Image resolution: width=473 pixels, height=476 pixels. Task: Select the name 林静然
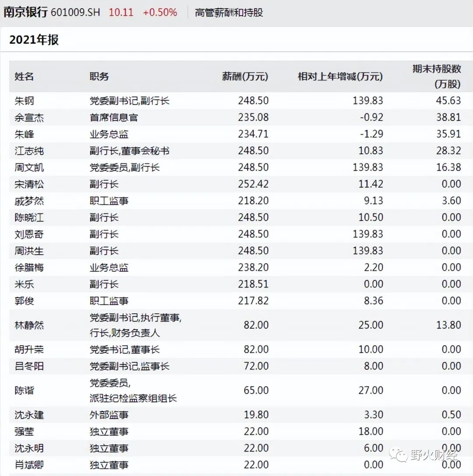tap(29, 325)
